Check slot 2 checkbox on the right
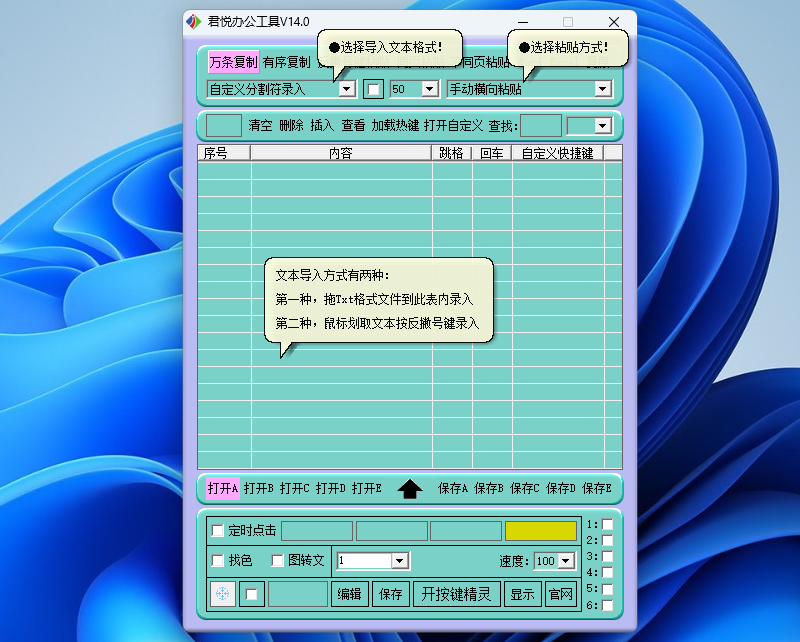 click(607, 540)
